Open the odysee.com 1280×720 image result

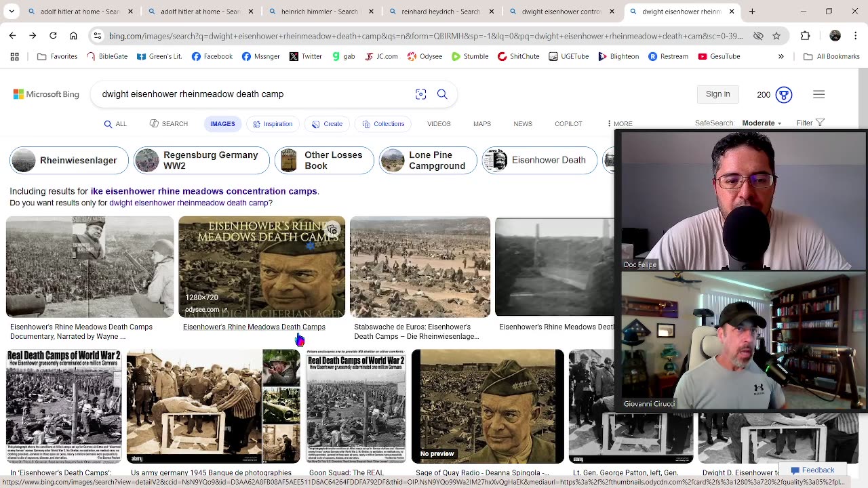(262, 267)
